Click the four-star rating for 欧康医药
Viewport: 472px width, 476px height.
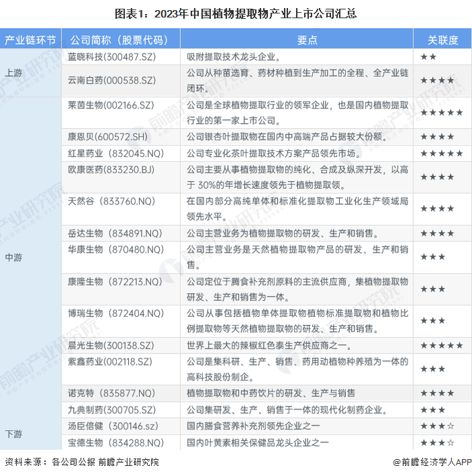pos(437,177)
